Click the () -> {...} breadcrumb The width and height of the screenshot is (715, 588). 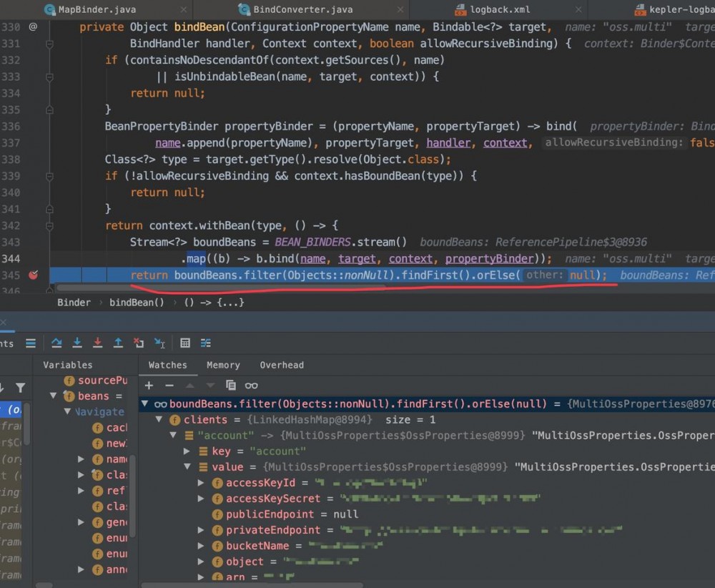pyautogui.click(x=214, y=303)
